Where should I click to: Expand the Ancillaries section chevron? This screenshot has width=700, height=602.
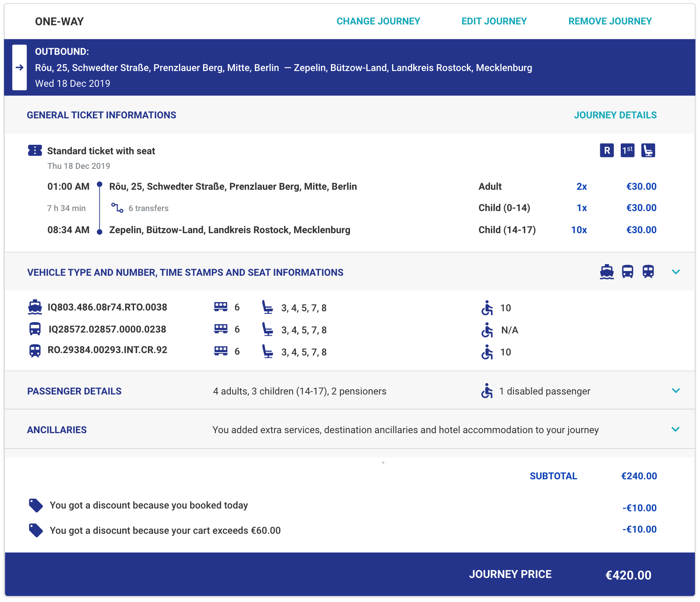point(676,429)
